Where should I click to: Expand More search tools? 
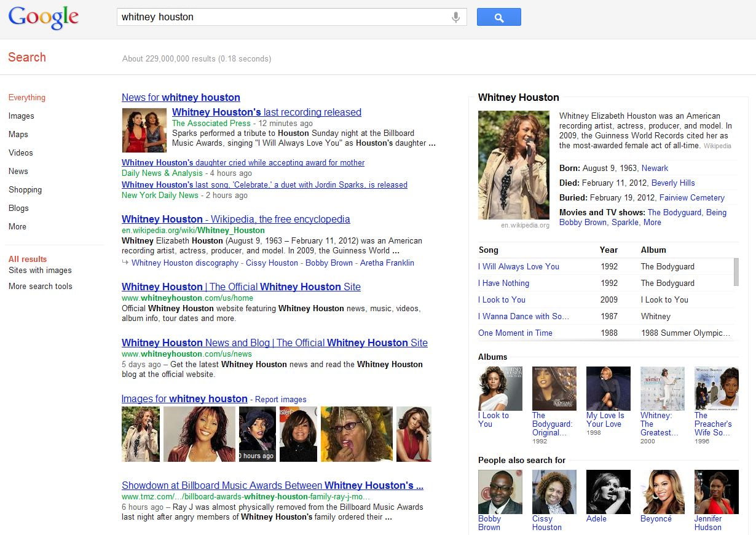(x=41, y=286)
